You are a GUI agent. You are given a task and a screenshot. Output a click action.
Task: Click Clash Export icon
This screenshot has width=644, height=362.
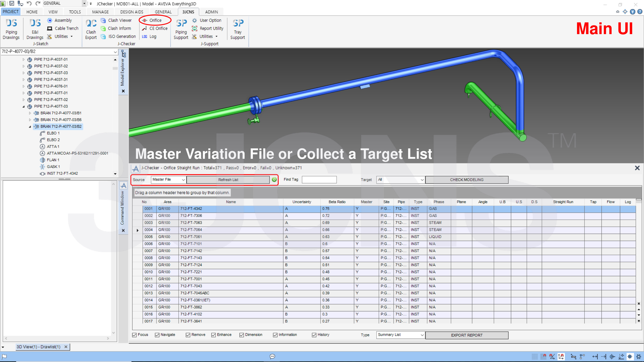(91, 29)
